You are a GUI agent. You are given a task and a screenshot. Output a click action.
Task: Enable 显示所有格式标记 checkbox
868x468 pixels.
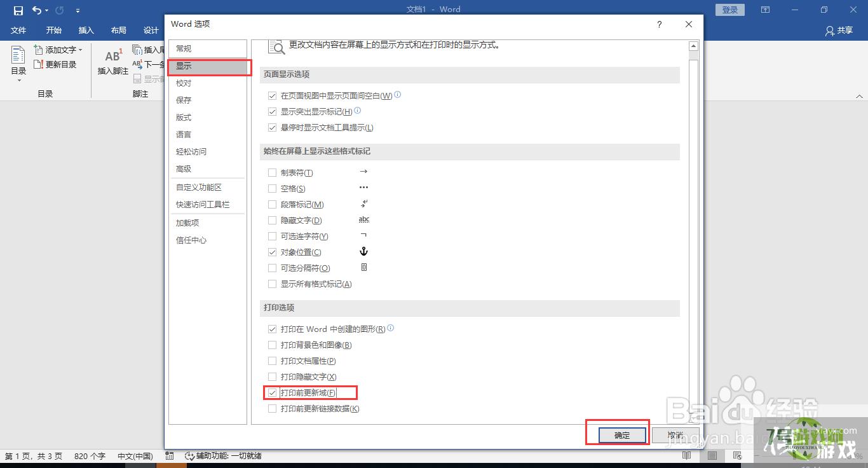coord(273,284)
